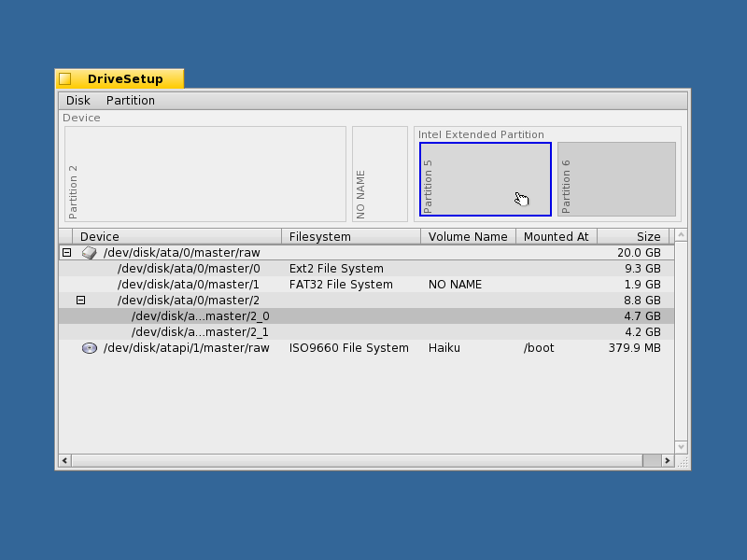This screenshot has height=560, width=747.
Task: Click the DriveSetup title tab
Action: tap(120, 78)
